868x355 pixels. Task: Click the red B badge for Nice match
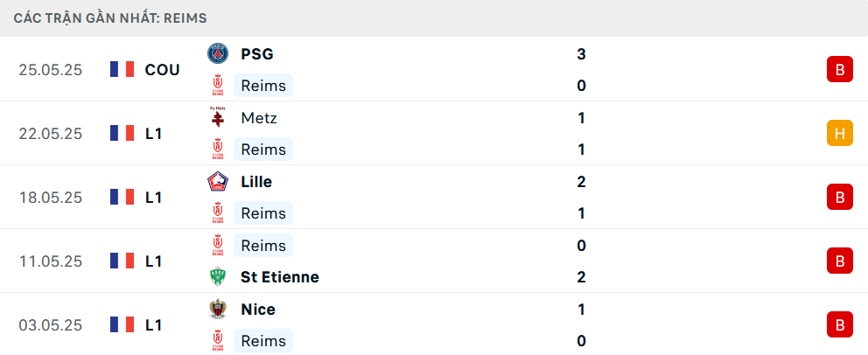pyautogui.click(x=840, y=325)
